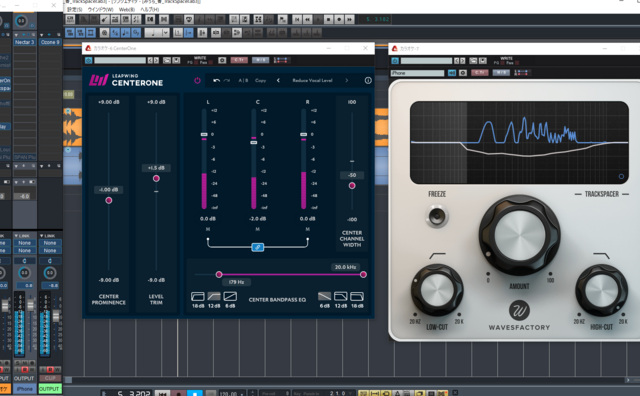Choose the 12 dB high-cut slope icon
Image resolution: width=640 pixels, height=396 pixels.
pos(341,296)
